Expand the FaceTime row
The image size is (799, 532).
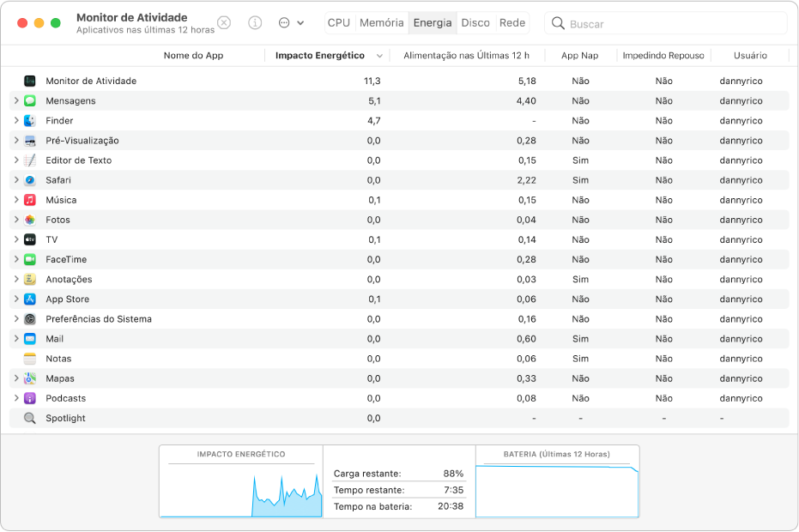(16, 260)
